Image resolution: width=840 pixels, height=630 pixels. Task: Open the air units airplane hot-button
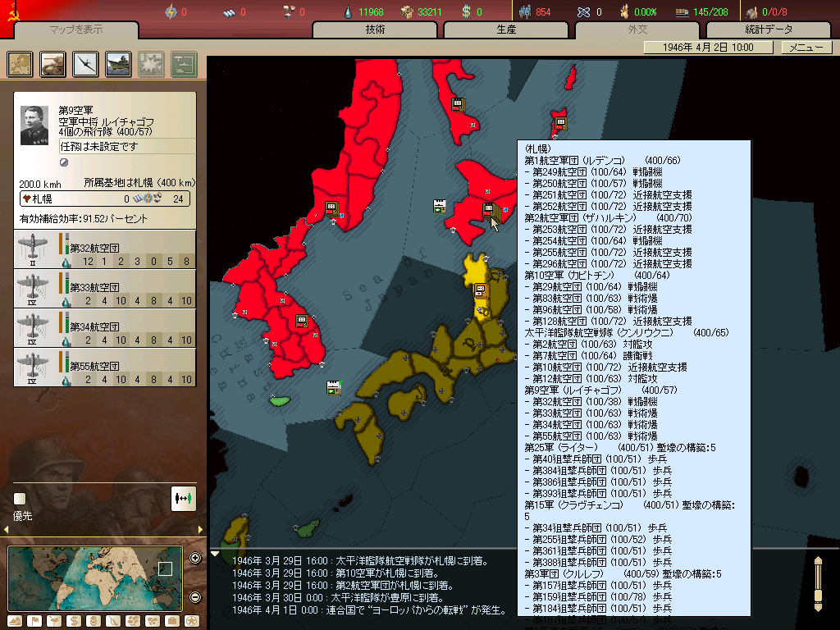point(85,64)
